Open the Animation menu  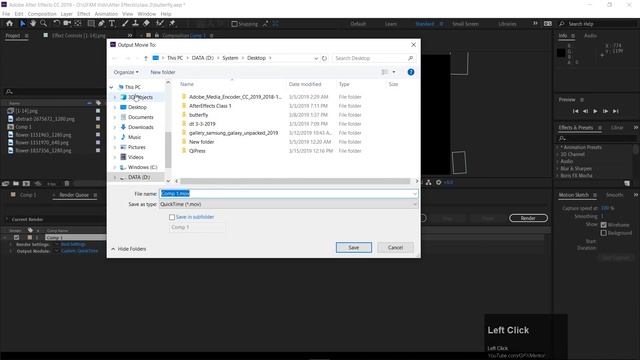click(106, 14)
